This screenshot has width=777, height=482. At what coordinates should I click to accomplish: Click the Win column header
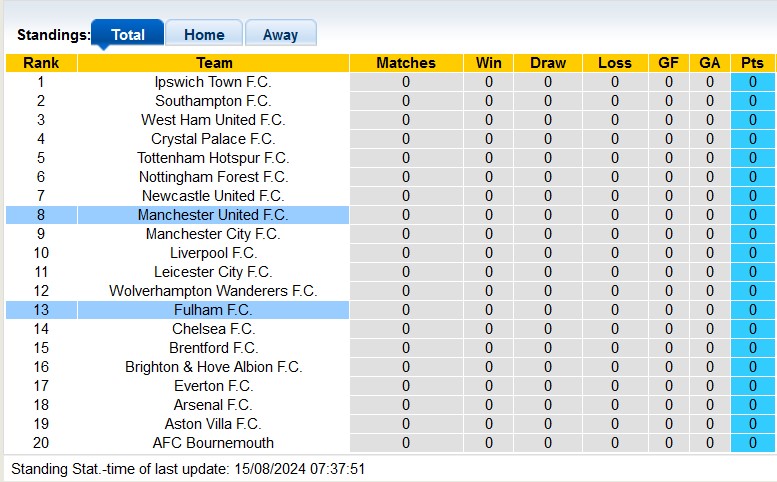pyautogui.click(x=489, y=63)
